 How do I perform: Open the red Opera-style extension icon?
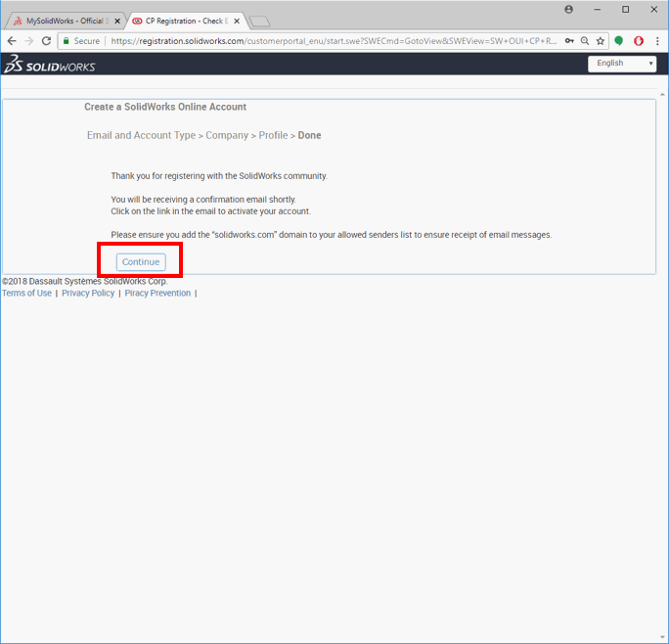click(x=638, y=41)
